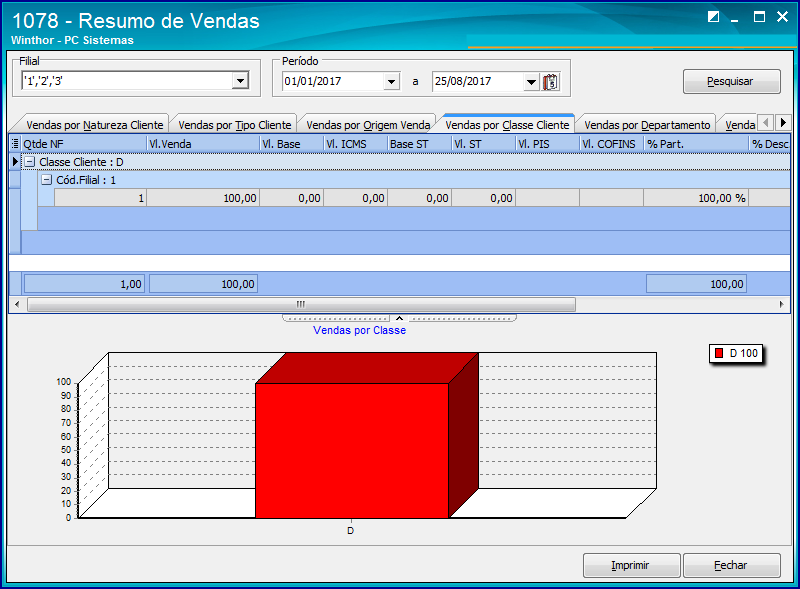The width and height of the screenshot is (800, 589).
Task: Click the Vendas por Classe chart title
Action: point(360,330)
